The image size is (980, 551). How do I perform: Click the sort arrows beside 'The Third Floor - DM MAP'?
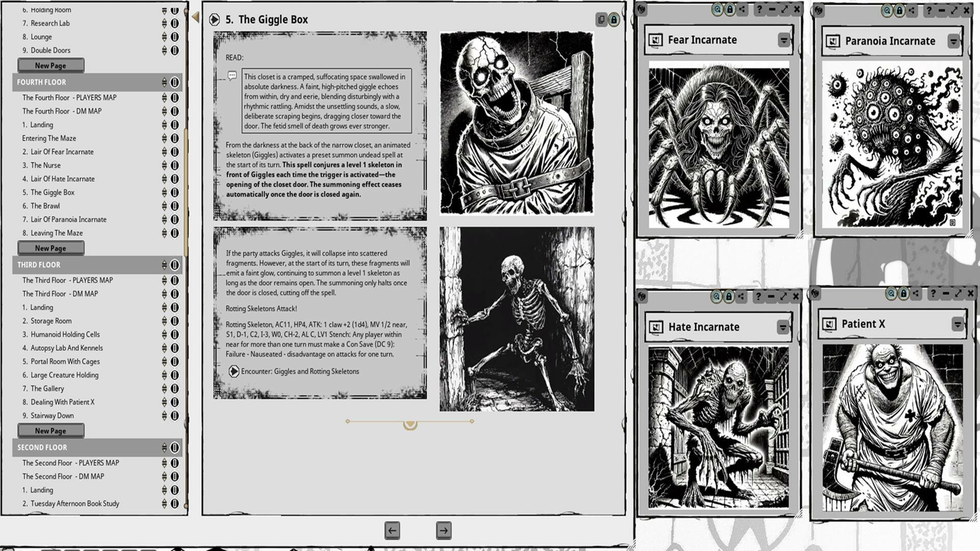point(164,293)
